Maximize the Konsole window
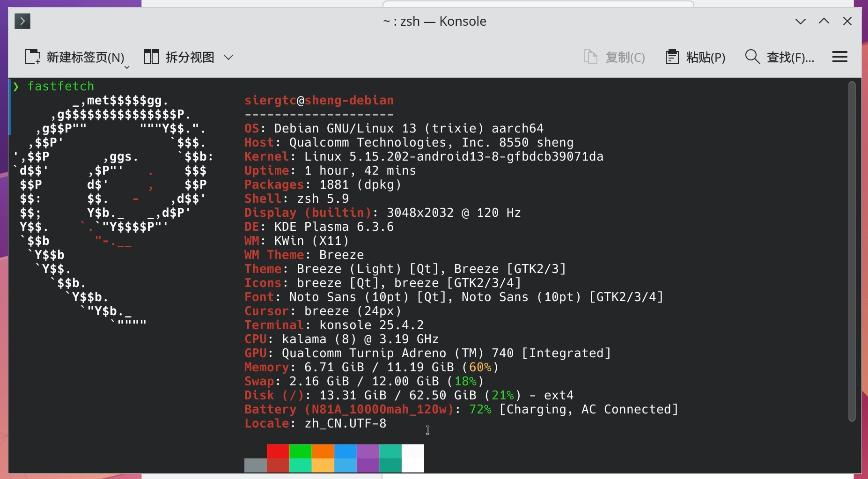 point(824,21)
